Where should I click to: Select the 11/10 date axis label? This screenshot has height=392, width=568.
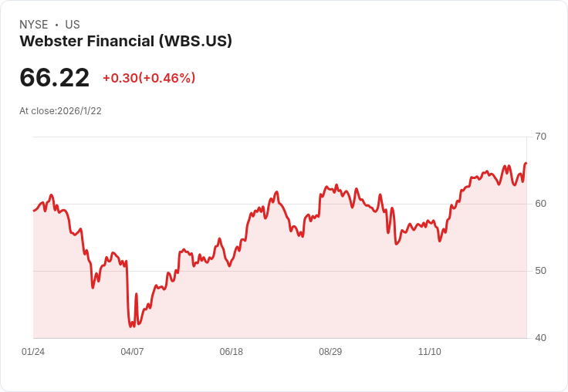pyautogui.click(x=430, y=351)
